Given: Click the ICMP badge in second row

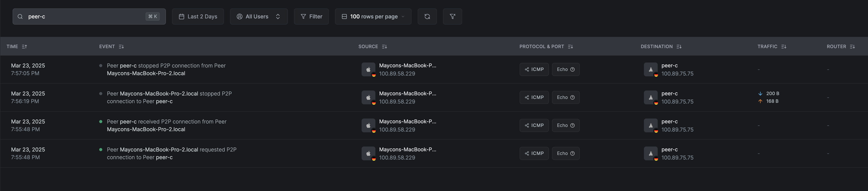Looking at the screenshot, I should click(534, 98).
